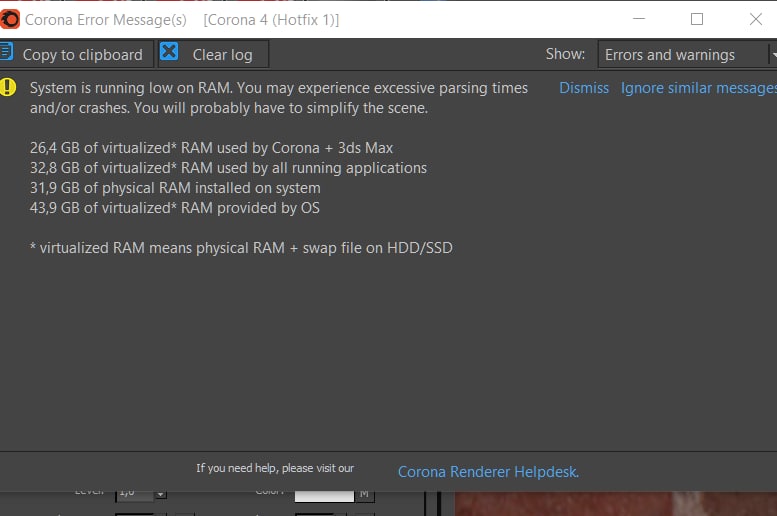Viewport: 777px width, 516px height.
Task: Click the 'System is running low on RAM' message
Action: [x=278, y=98]
